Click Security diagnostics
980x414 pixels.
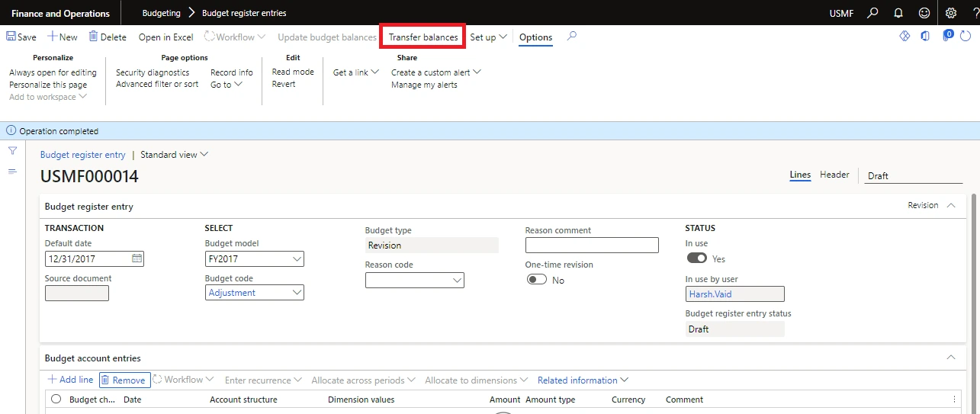153,72
